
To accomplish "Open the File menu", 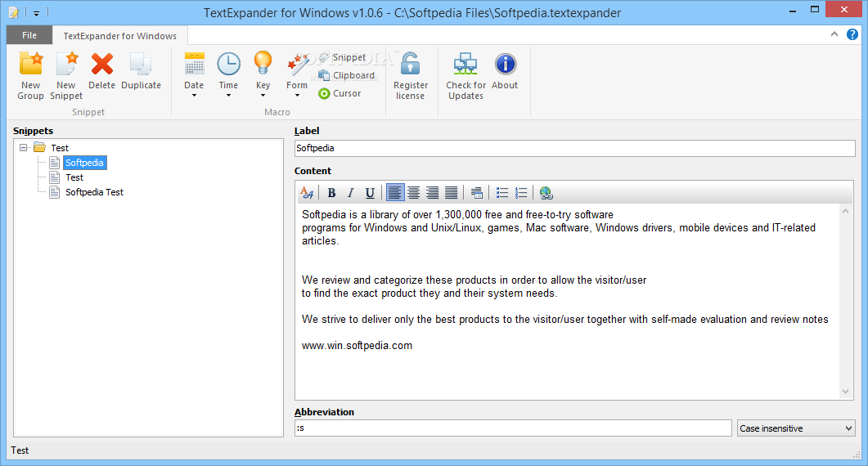I will point(29,35).
